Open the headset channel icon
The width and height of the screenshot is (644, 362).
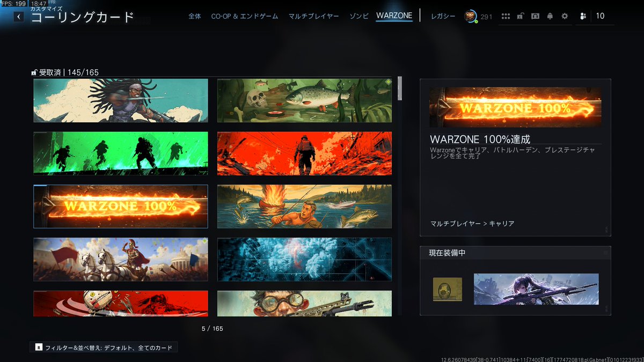(535, 16)
